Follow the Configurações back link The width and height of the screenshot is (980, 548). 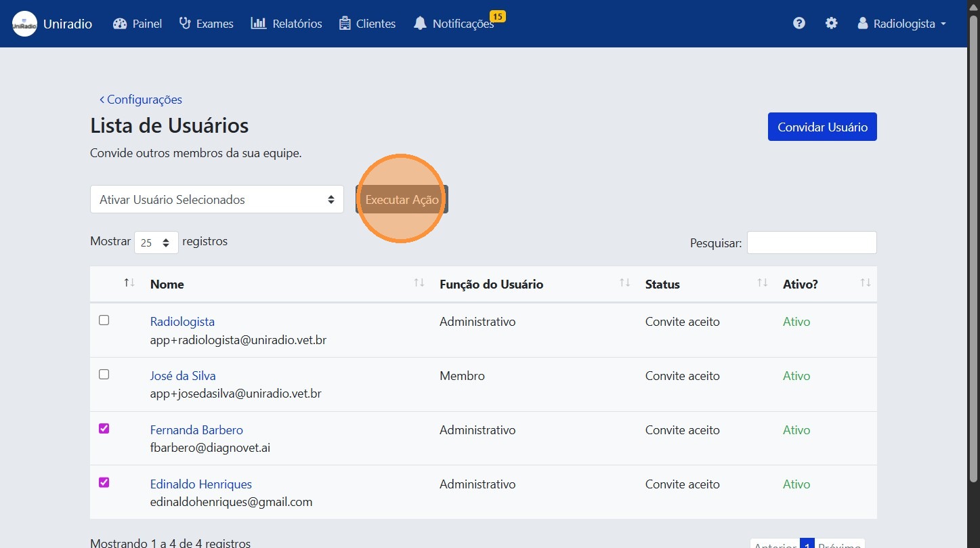(141, 99)
